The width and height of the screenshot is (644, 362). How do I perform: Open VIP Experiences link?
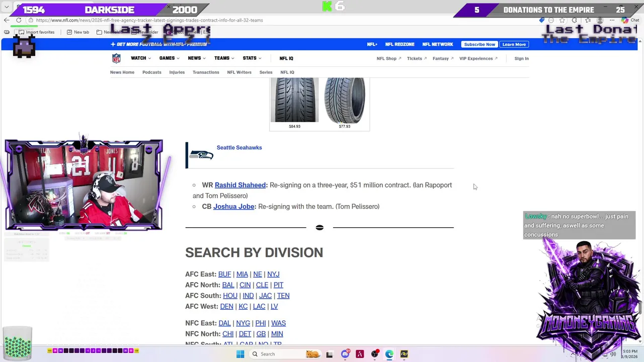click(x=478, y=58)
